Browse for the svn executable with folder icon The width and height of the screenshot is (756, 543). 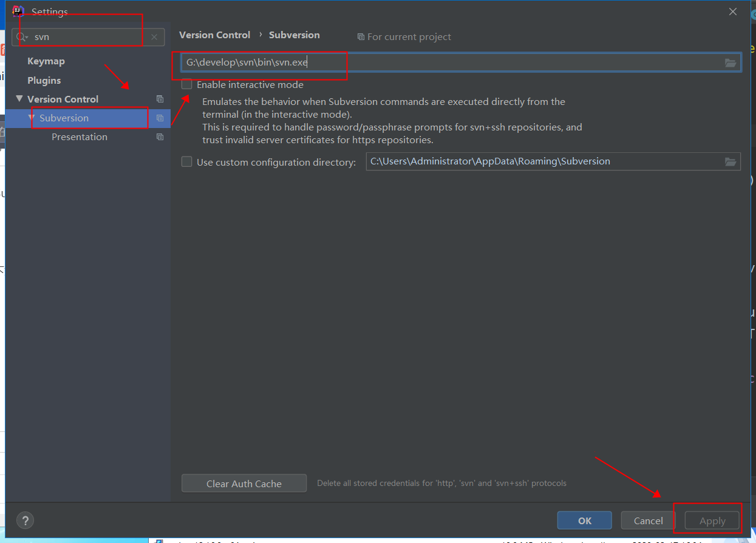[x=730, y=62]
